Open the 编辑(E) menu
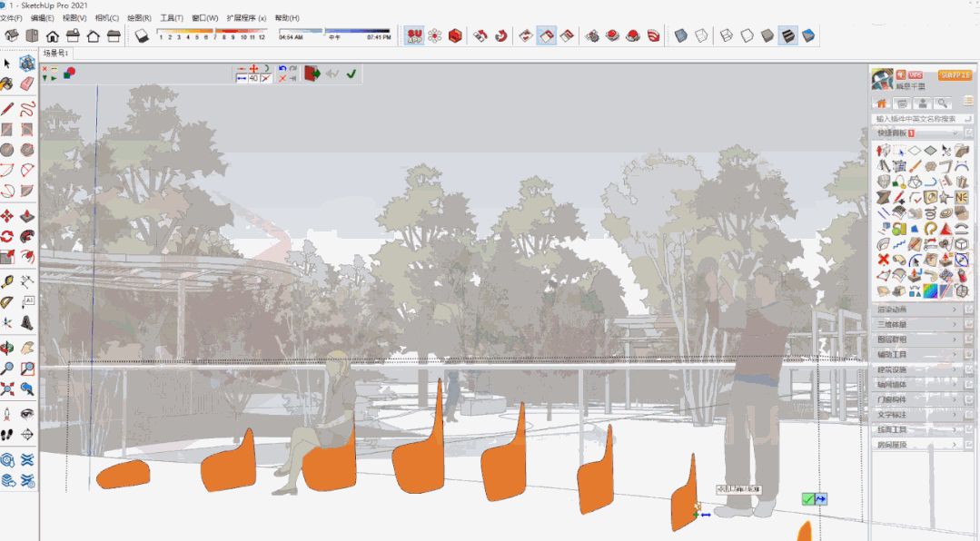Image resolution: width=980 pixels, height=541 pixels. tap(43, 18)
